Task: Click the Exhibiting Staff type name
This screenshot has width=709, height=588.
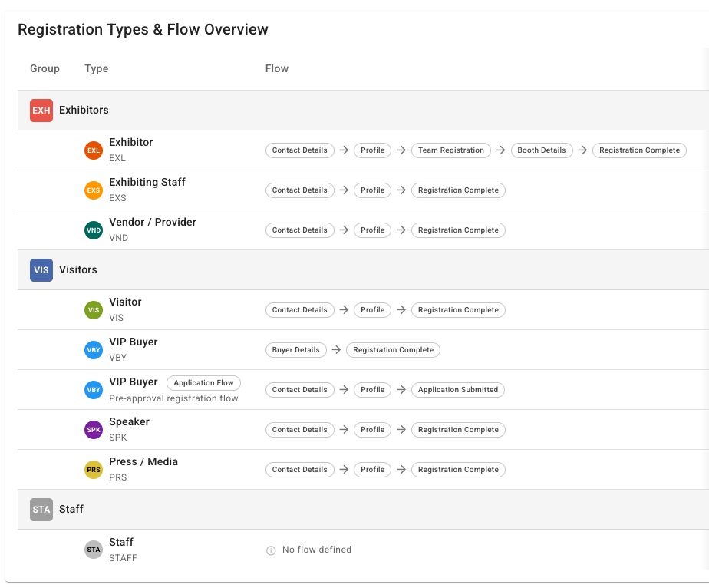Action: click(x=147, y=182)
